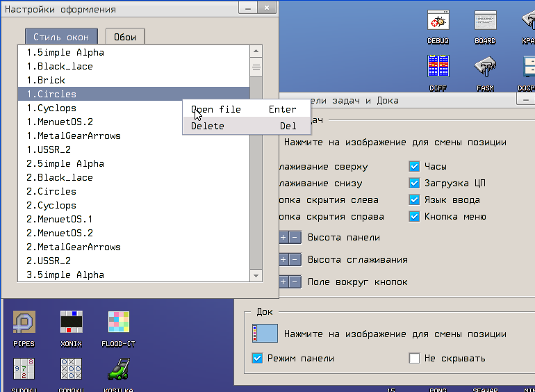This screenshot has width=535, height=392.
Task: Launch the FLOOD-IT game icon
Action: [119, 324]
